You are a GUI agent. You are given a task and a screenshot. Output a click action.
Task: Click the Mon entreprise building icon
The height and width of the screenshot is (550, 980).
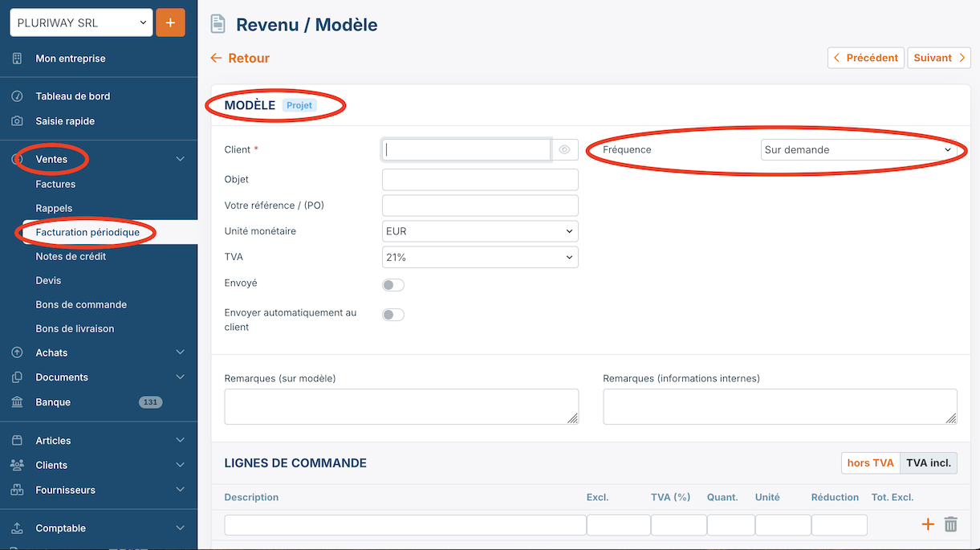pyautogui.click(x=17, y=59)
